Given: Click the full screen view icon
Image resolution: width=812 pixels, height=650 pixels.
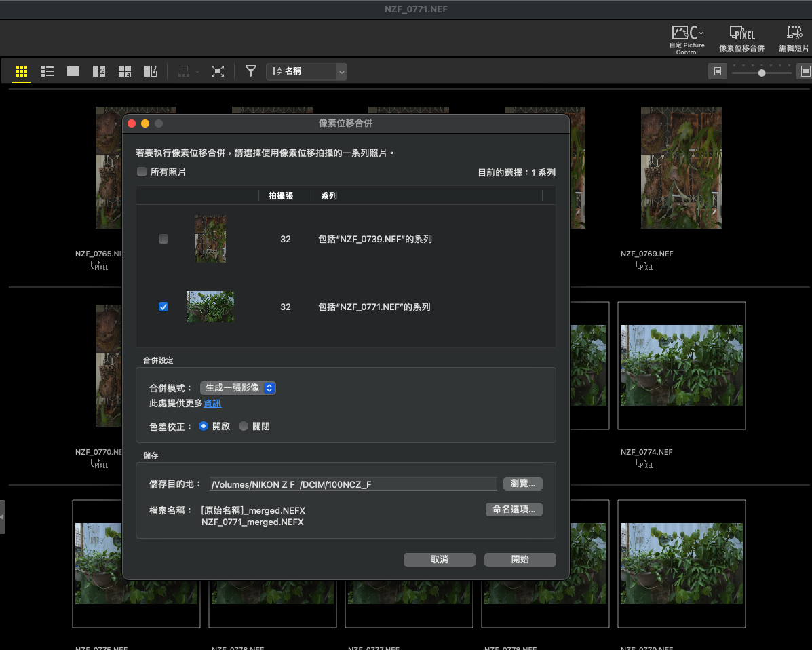Looking at the screenshot, I should pos(217,71).
